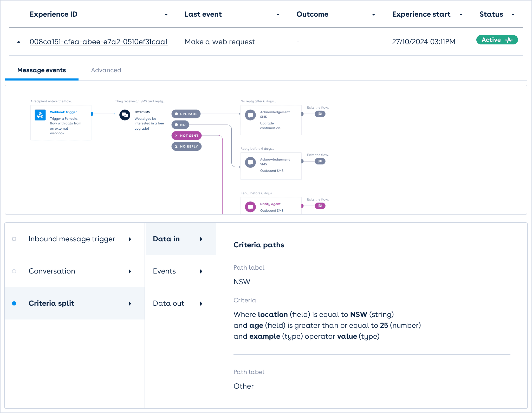Open the Outcome column dropdown arrow
The width and height of the screenshot is (532, 413).
pyautogui.click(x=374, y=15)
